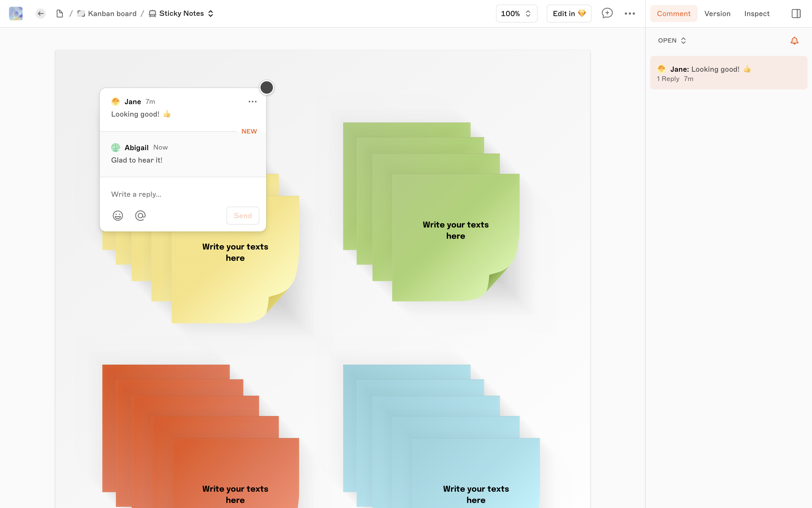
Task: Click the orange NEW label in thread
Action: pyautogui.click(x=249, y=131)
